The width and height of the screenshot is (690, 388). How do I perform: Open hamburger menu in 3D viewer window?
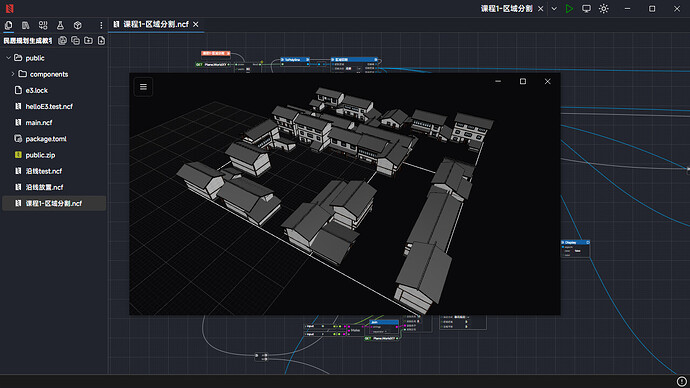point(143,87)
